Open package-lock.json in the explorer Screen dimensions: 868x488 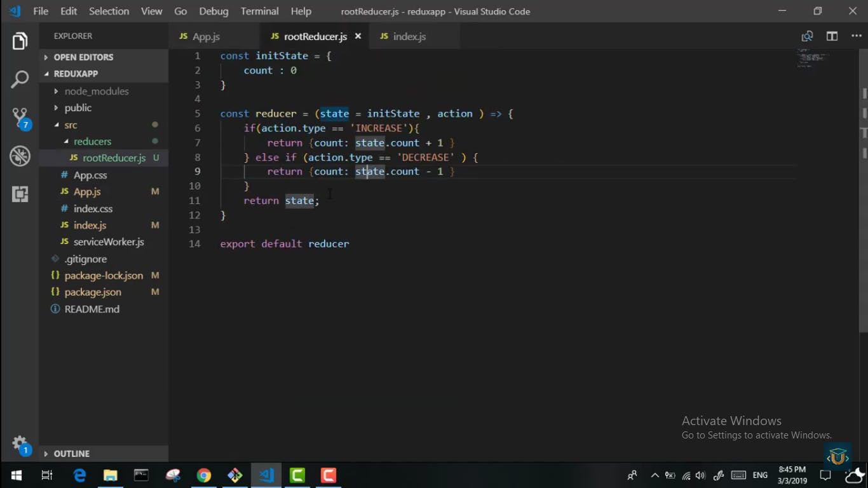(104, 276)
